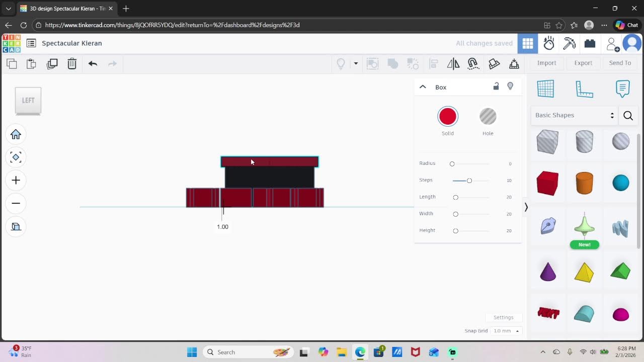Click the Tinkercad logo
The height and width of the screenshot is (362, 644).
(x=12, y=43)
